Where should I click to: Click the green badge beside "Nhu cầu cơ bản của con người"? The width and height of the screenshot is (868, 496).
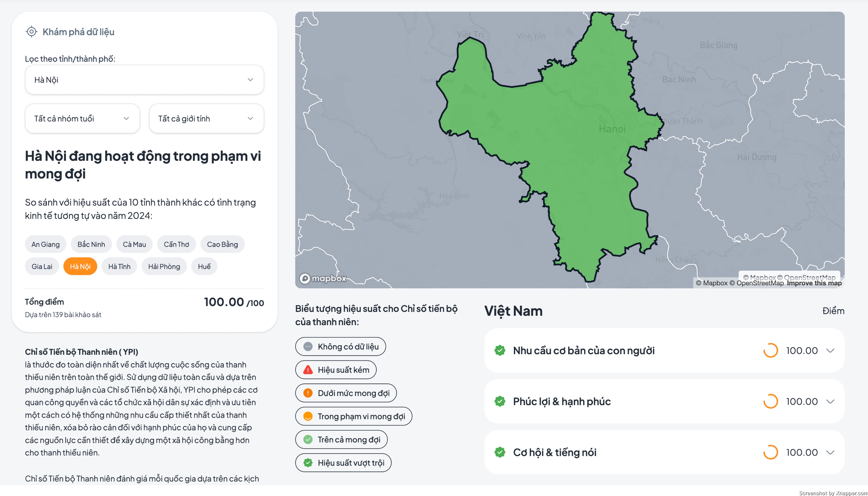click(x=500, y=350)
